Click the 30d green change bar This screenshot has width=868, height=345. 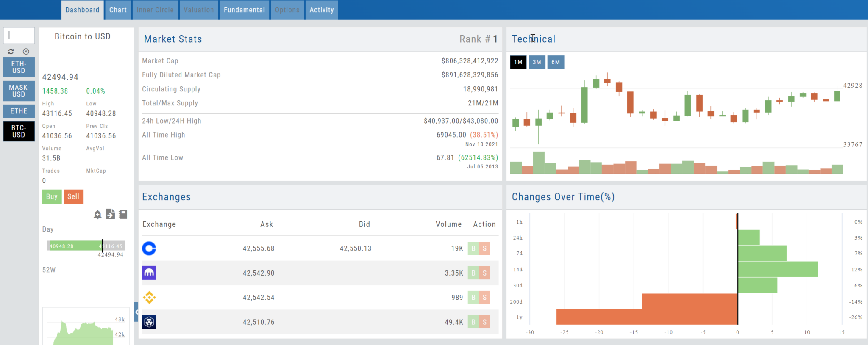[757, 285]
